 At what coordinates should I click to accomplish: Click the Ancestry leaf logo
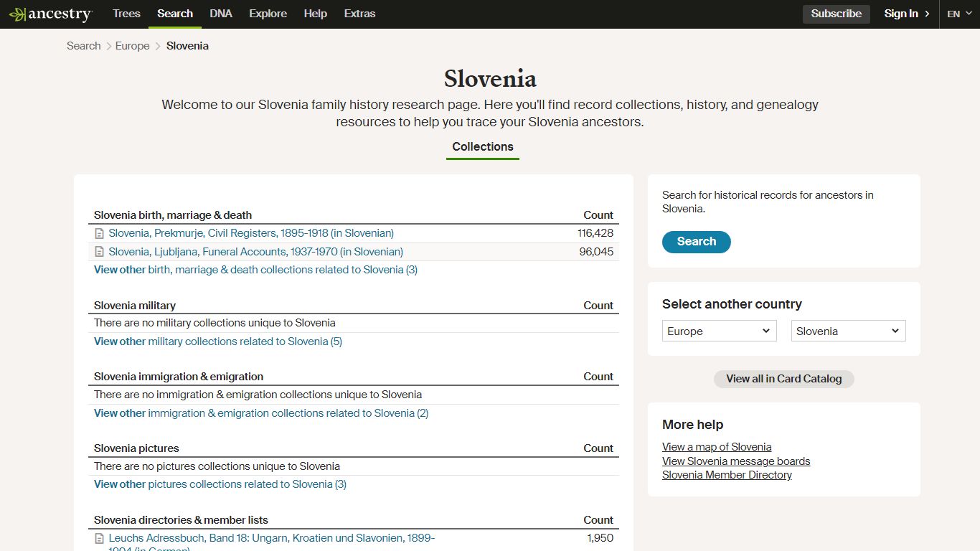[x=50, y=14]
